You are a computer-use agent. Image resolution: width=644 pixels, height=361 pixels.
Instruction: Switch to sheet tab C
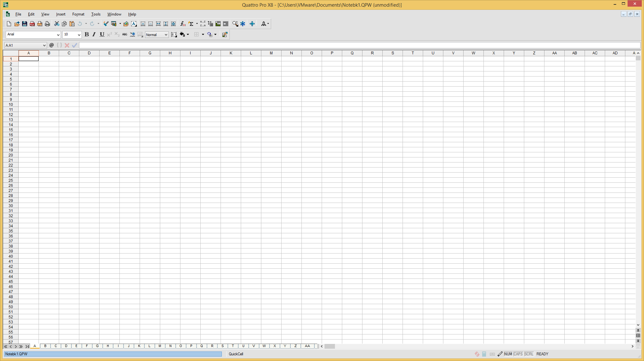(x=56, y=346)
